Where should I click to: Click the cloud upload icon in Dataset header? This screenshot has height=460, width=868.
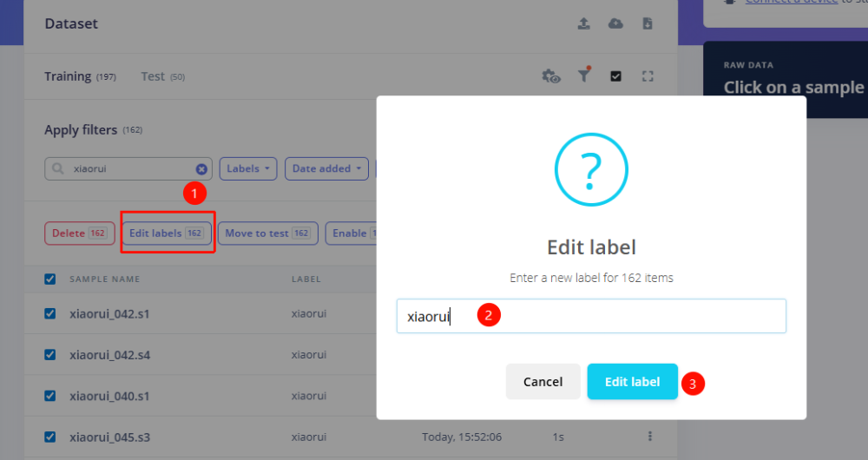tap(615, 24)
